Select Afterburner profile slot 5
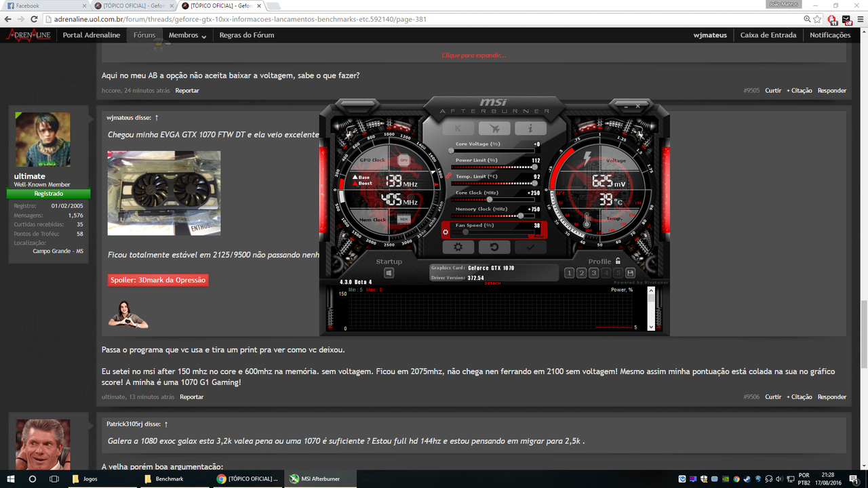The image size is (868, 488). pos(618,272)
